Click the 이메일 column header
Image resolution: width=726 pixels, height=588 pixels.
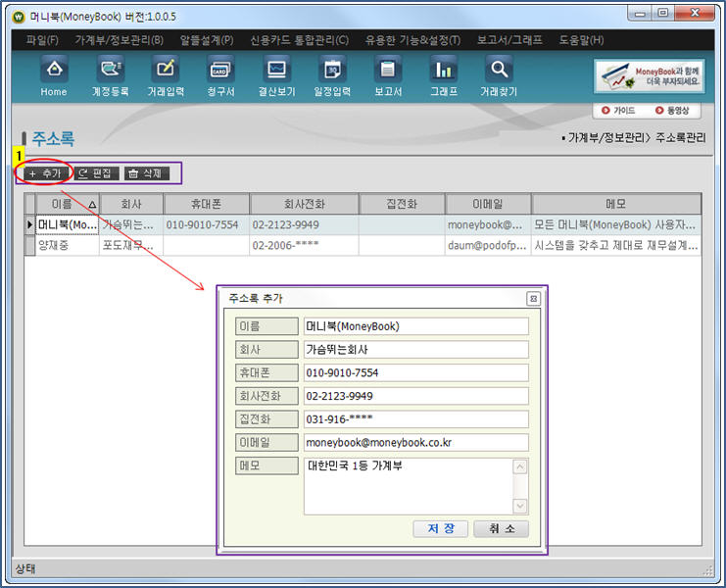(488, 204)
